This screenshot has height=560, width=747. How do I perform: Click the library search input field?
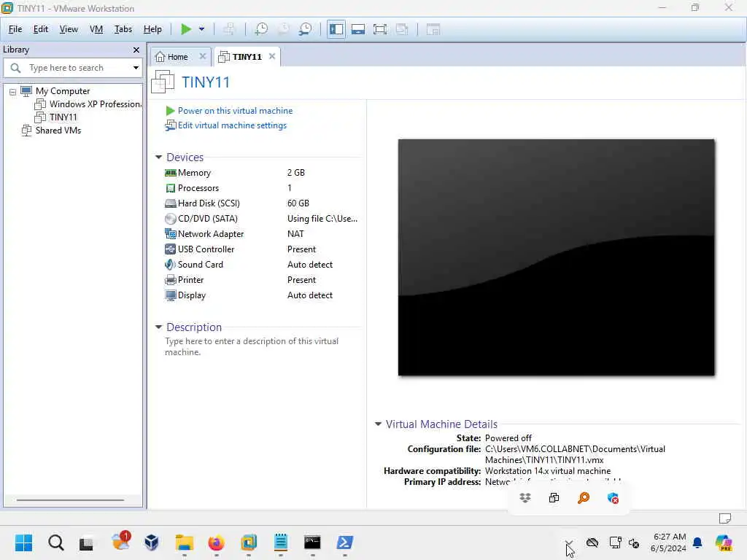point(72,68)
